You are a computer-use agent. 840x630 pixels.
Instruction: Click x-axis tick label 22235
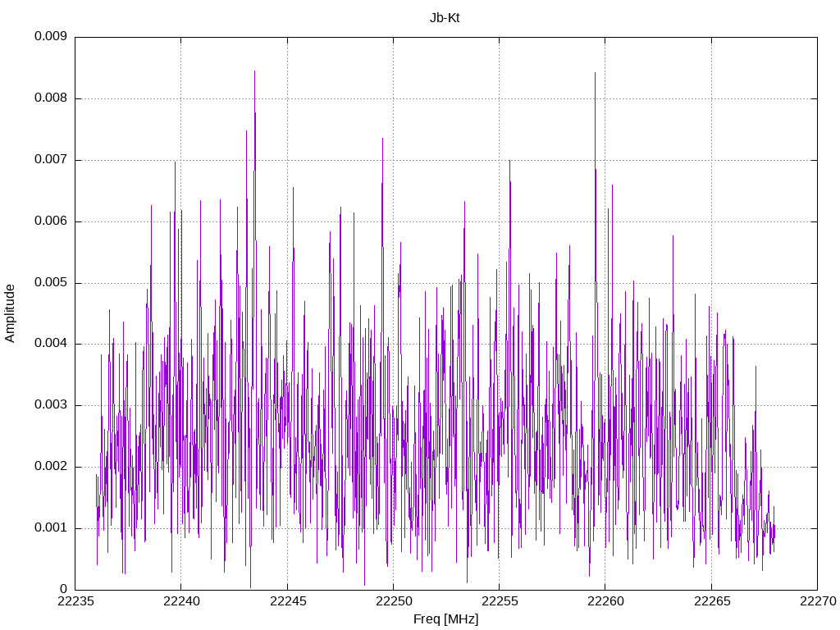[75, 601]
